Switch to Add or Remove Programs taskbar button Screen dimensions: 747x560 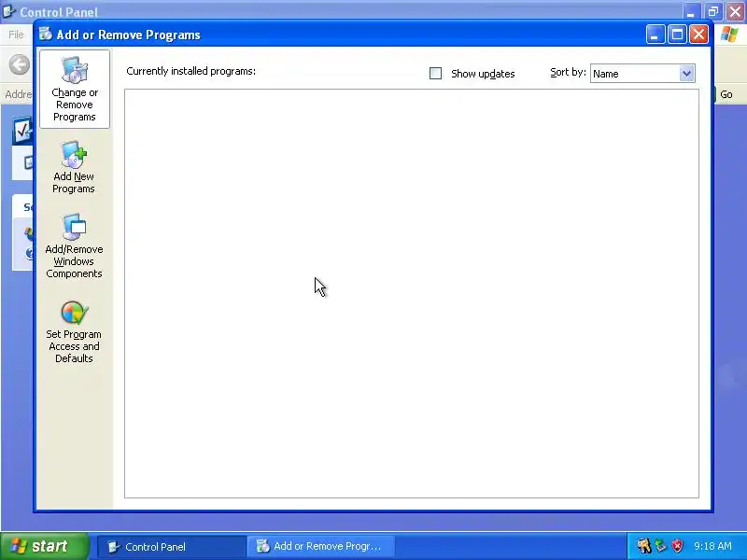point(320,547)
